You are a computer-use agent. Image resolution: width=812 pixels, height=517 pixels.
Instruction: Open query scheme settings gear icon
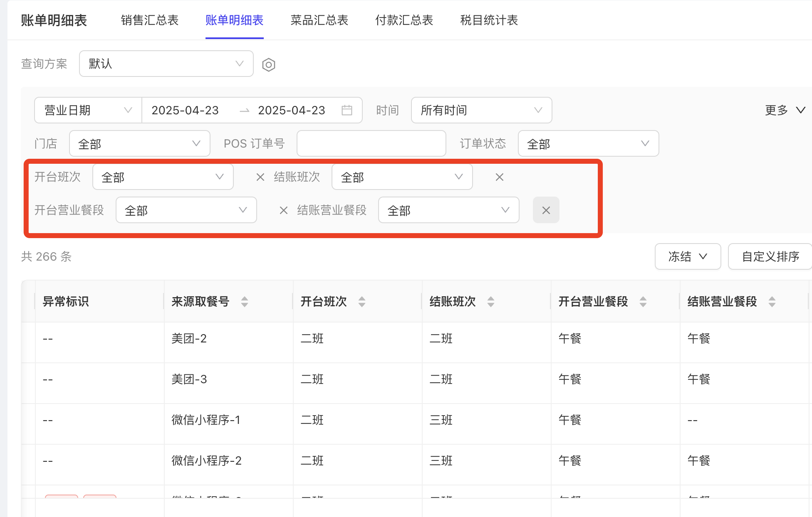point(269,64)
